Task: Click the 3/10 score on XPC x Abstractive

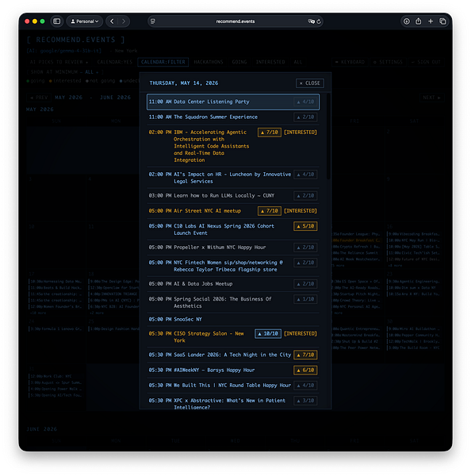Action: [x=305, y=401]
